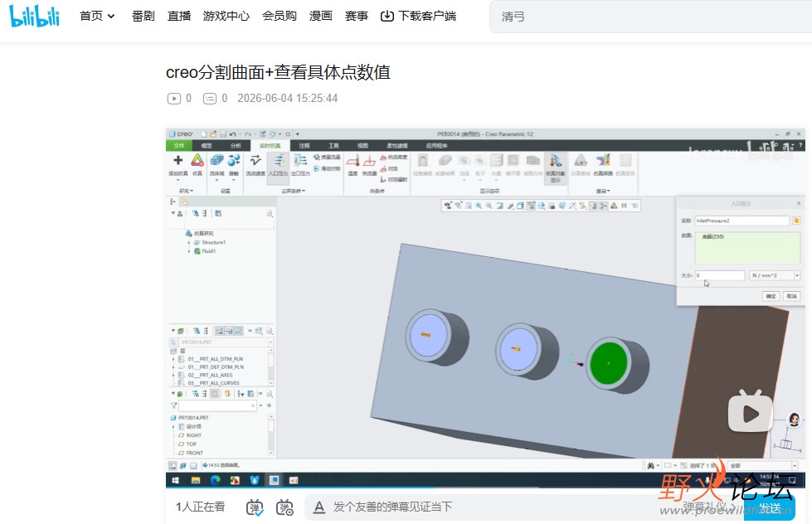Click the video progress bar
This screenshot has height=524, width=812.
[485, 488]
